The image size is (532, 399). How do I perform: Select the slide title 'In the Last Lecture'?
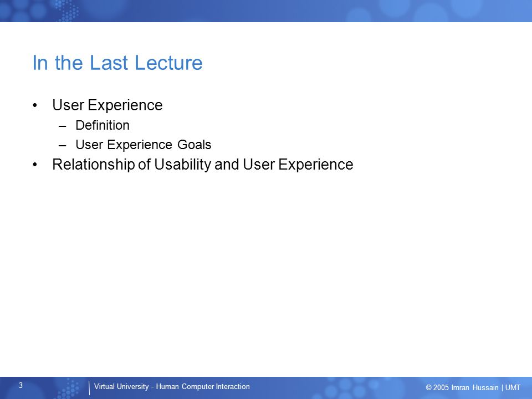[117, 63]
